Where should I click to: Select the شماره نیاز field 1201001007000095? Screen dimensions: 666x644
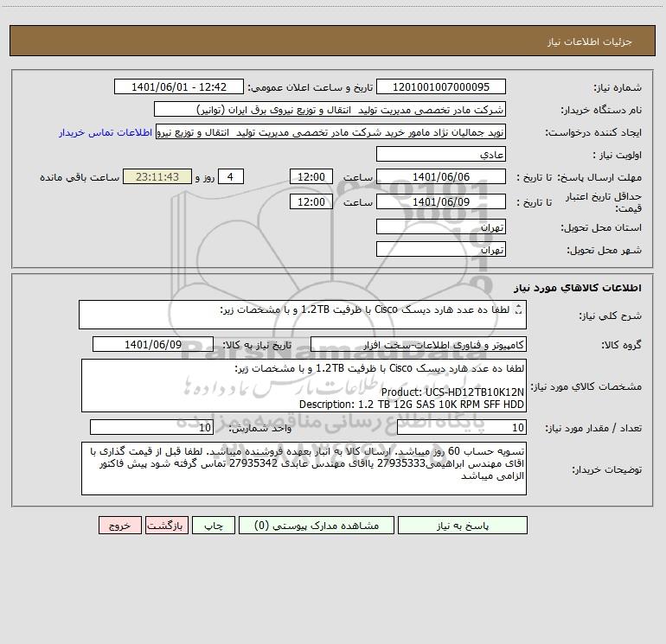click(441, 86)
